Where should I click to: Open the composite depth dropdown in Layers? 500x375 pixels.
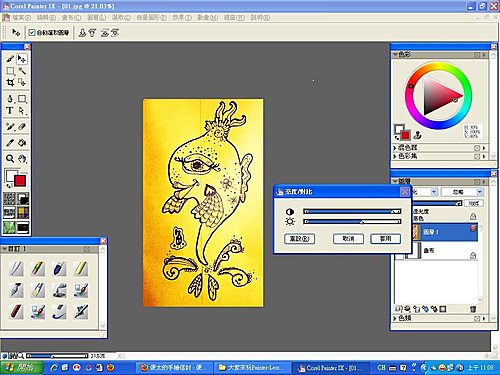pyautogui.click(x=480, y=192)
